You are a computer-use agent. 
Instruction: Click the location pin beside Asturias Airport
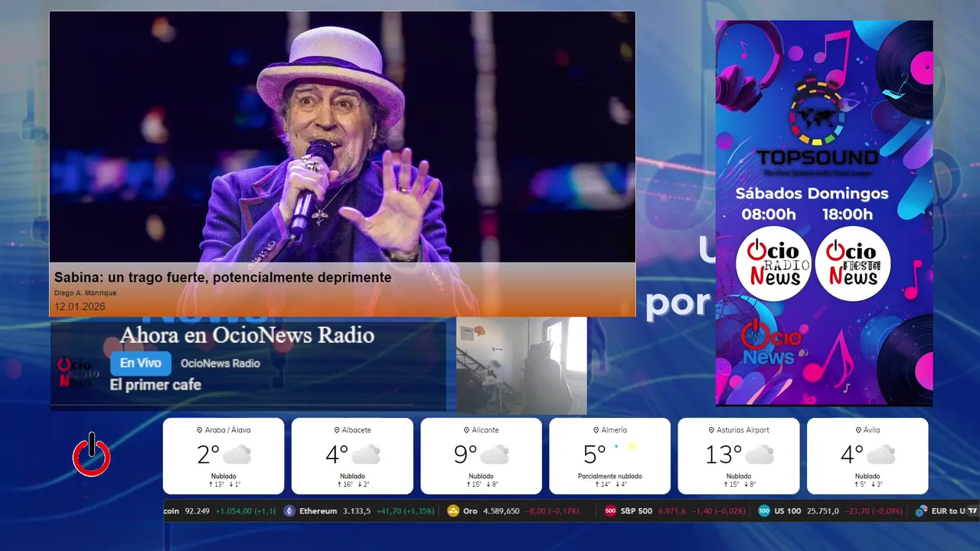point(711,430)
